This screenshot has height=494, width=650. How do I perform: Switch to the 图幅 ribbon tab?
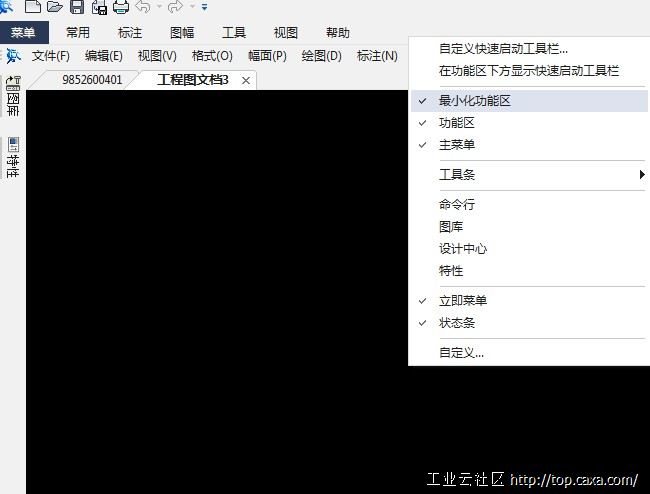(182, 32)
